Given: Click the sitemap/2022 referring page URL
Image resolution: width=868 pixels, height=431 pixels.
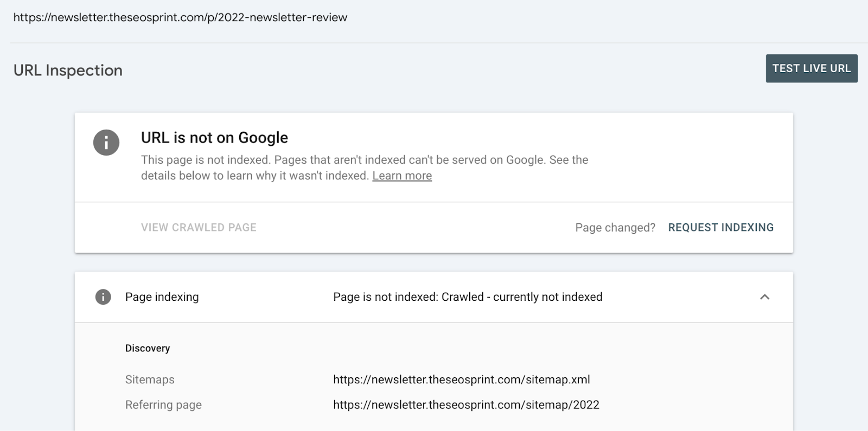Looking at the screenshot, I should (x=466, y=405).
